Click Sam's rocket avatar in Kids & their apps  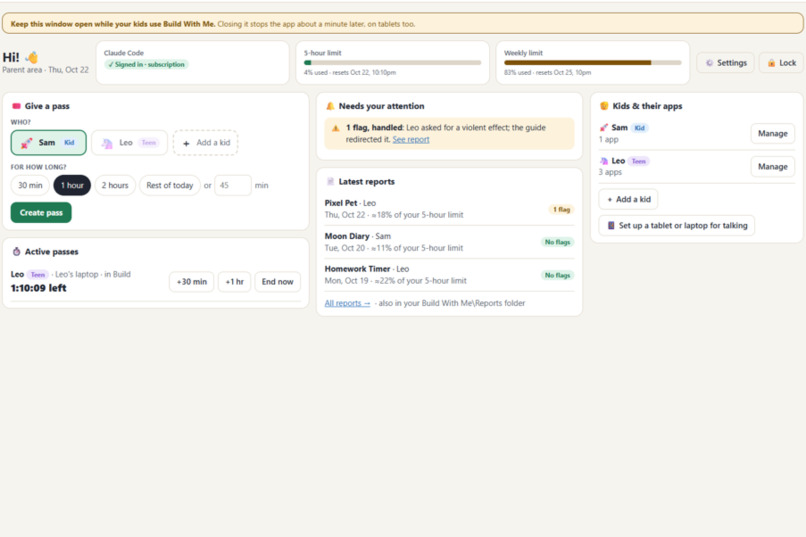(604, 127)
